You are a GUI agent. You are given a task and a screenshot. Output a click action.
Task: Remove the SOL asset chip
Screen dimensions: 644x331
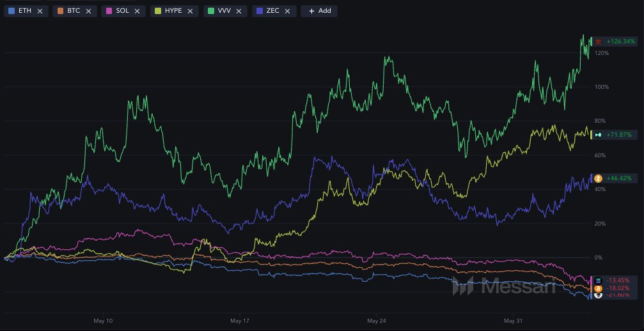[137, 11]
